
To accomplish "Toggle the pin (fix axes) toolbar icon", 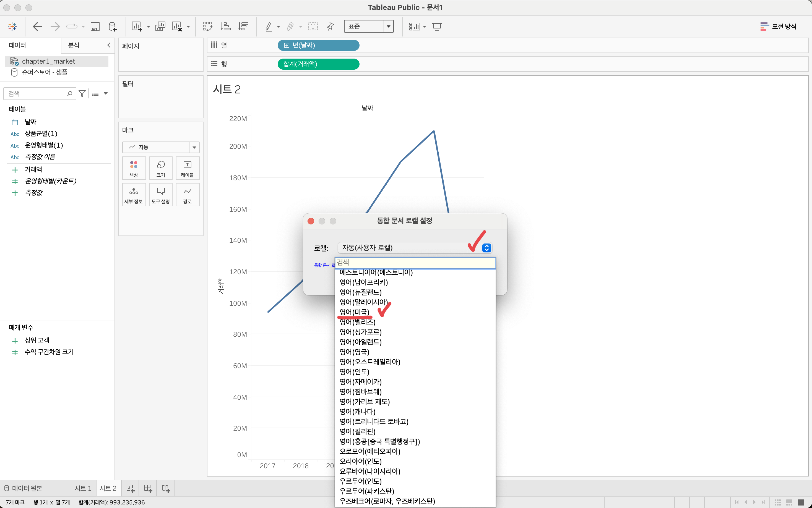I will pyautogui.click(x=330, y=27).
